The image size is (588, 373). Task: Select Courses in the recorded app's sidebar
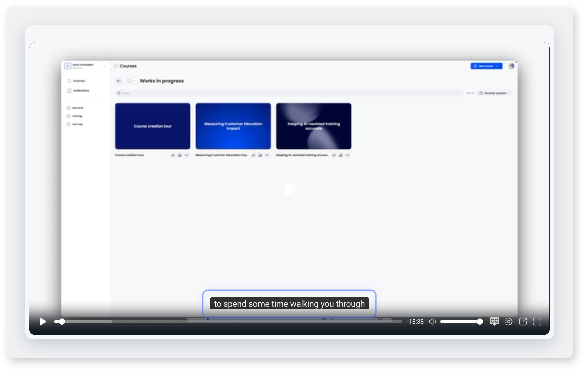pyautogui.click(x=76, y=81)
